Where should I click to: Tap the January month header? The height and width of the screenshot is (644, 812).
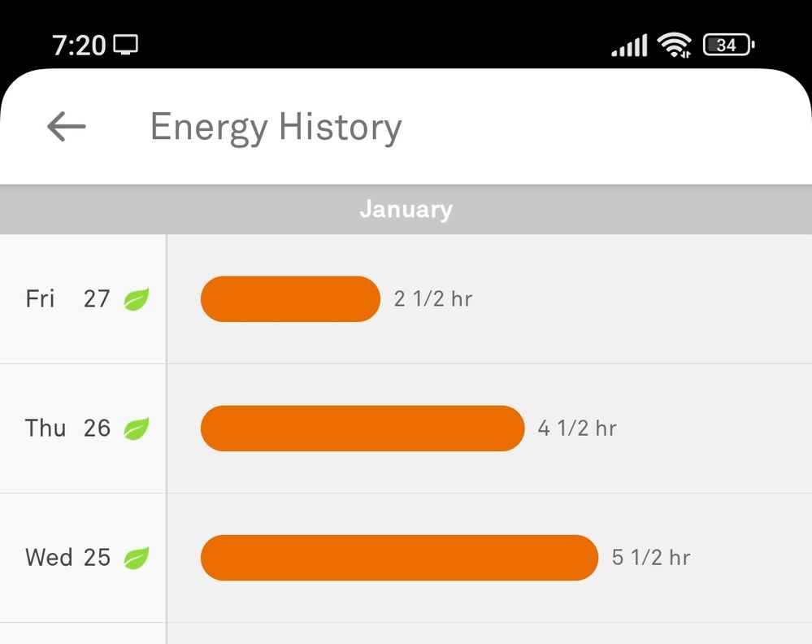click(406, 209)
